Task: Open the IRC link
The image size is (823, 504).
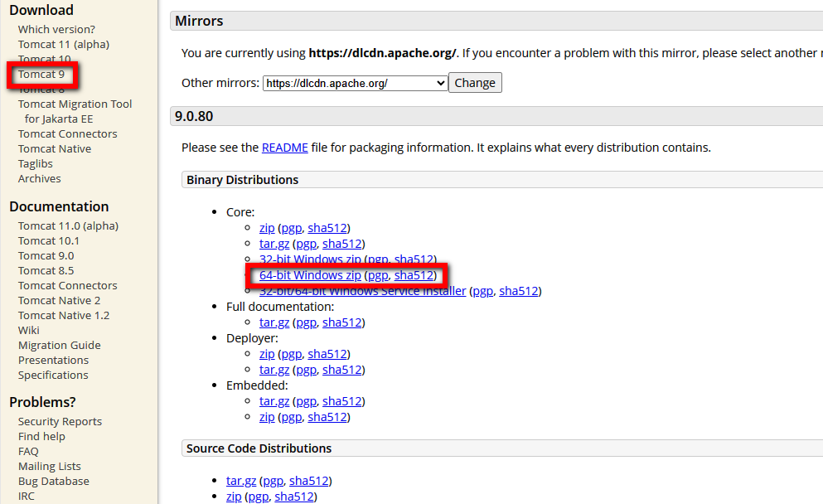Action: [27, 496]
